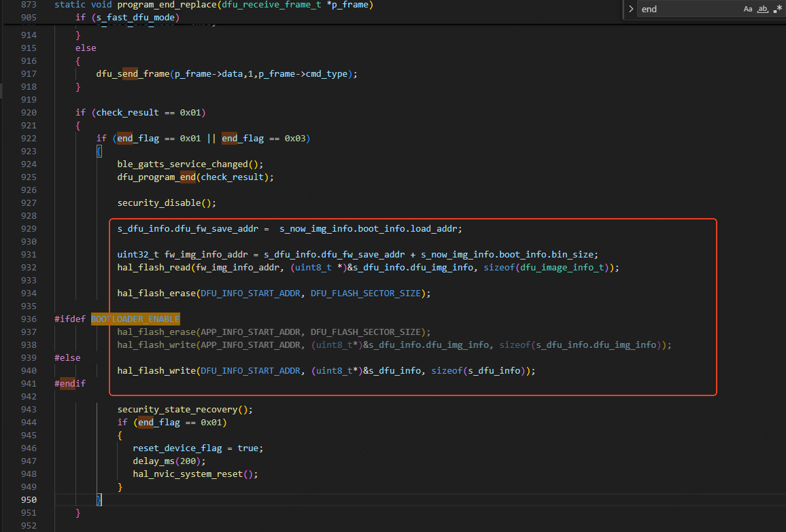
Task: Click the ble_gatts_service_changed function call
Action: [x=184, y=164]
